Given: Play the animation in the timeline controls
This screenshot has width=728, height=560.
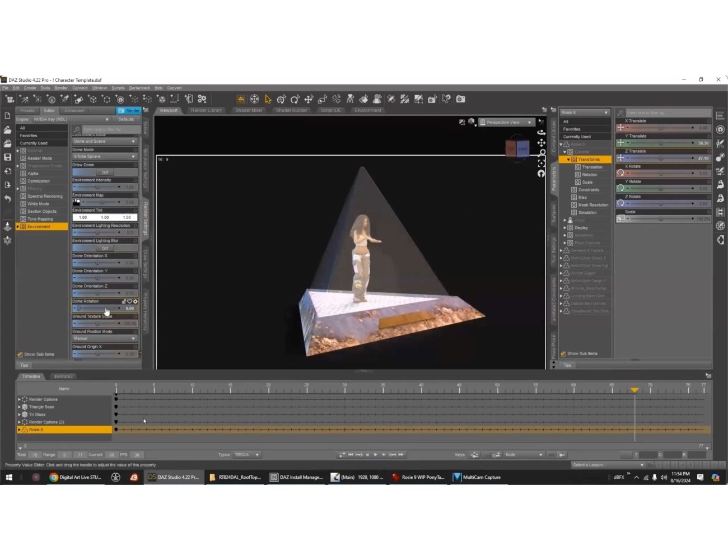Looking at the screenshot, I should [376, 455].
